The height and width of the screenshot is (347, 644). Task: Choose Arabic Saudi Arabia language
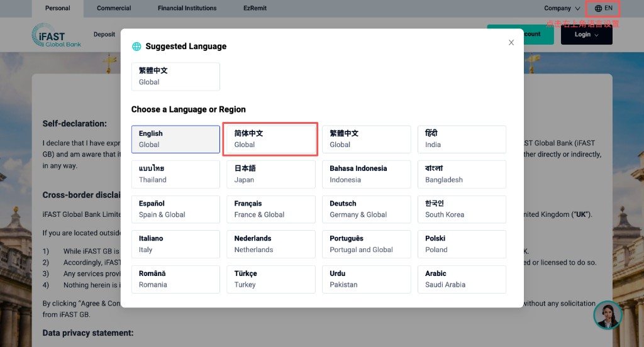[x=462, y=279]
